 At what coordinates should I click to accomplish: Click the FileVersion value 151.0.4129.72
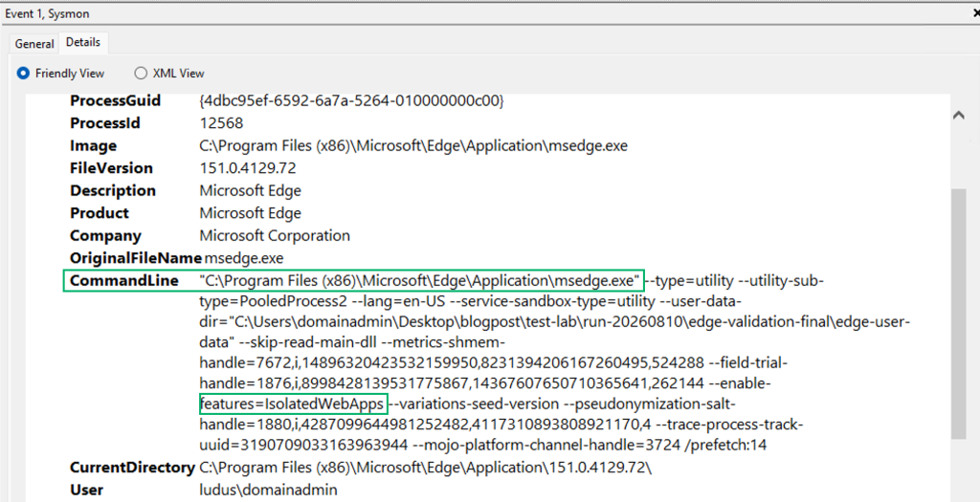(248, 168)
